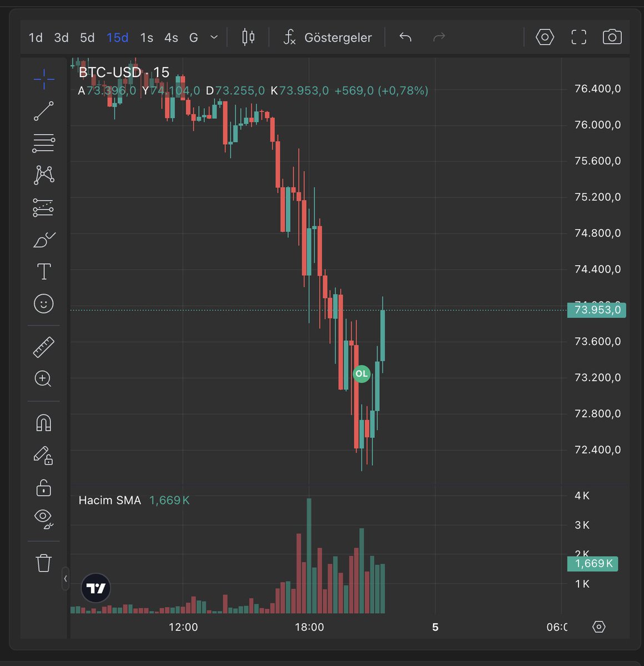Click the undo arrow
Image resolution: width=644 pixels, height=666 pixels.
pos(405,37)
